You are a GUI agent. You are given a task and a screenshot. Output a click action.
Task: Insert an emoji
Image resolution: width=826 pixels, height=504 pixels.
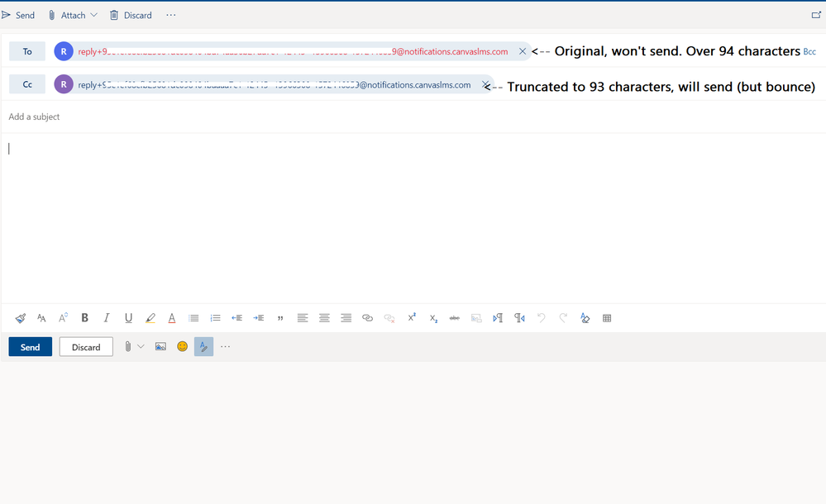[182, 346]
